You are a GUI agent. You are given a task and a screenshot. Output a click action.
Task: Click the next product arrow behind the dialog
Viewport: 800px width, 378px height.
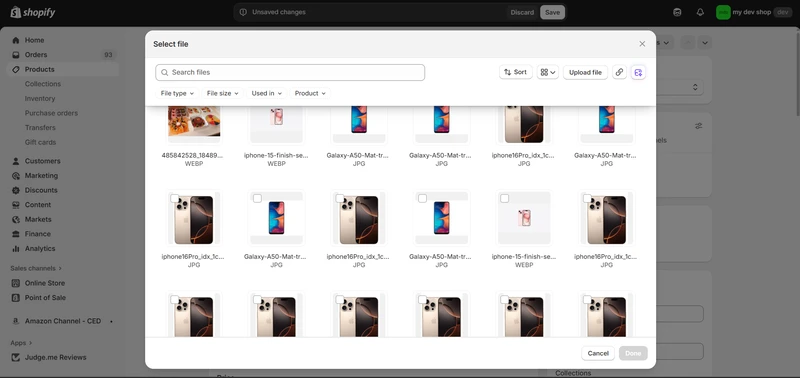705,43
